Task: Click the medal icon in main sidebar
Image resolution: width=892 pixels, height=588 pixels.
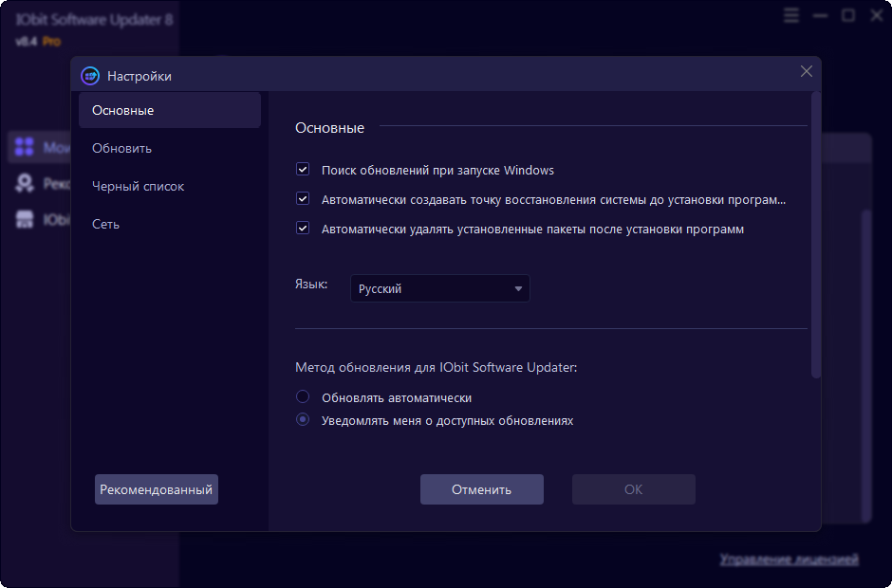Action: [24, 184]
